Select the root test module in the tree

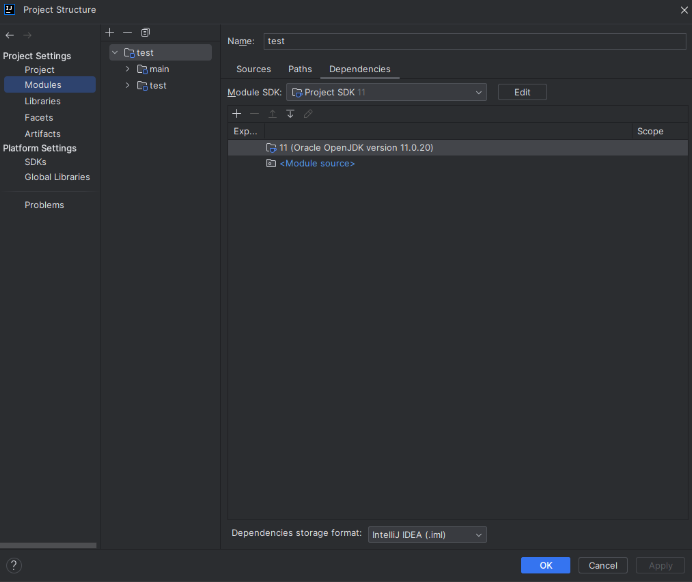pos(161,53)
